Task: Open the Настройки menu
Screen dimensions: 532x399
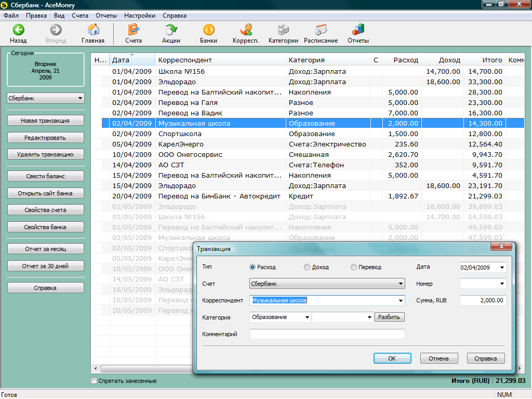Action: (x=140, y=16)
